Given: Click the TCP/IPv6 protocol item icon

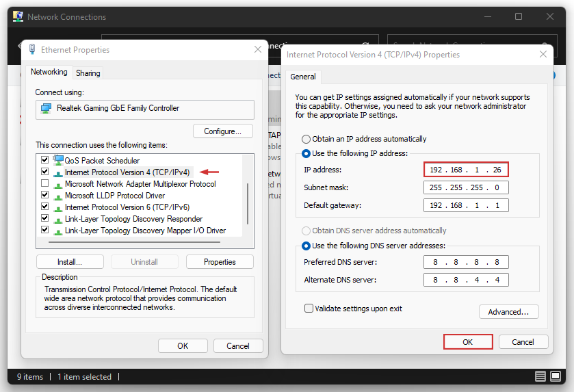Looking at the screenshot, I should (58, 208).
